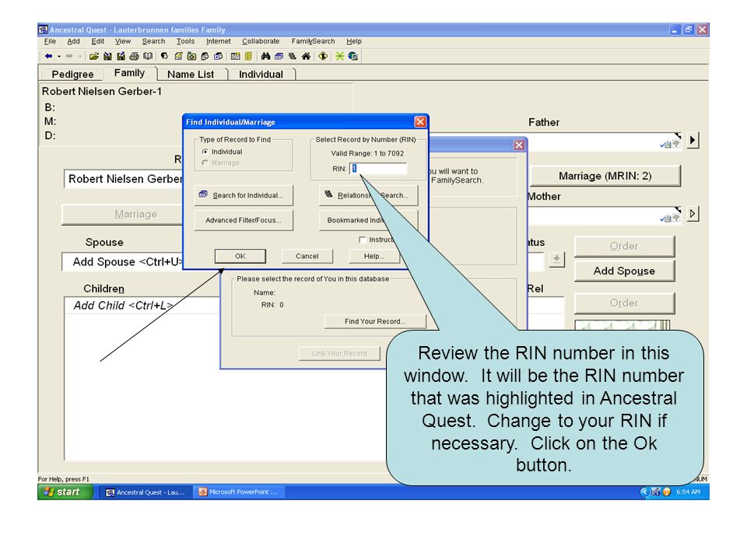Click the Forward arrow toolbar icon
The height and width of the screenshot is (560, 747).
coord(69,56)
